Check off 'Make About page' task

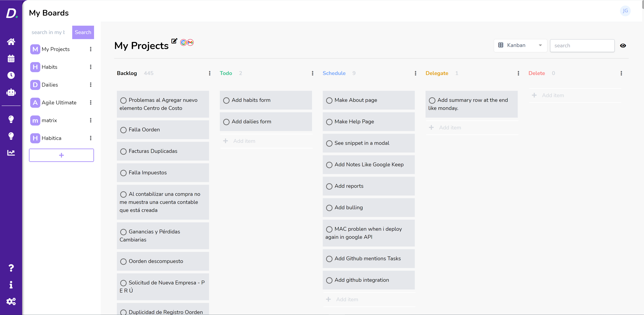[329, 100]
